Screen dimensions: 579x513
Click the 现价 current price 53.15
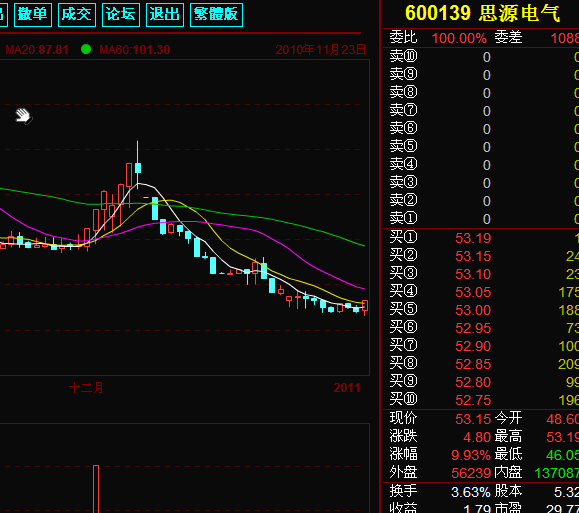click(x=473, y=419)
